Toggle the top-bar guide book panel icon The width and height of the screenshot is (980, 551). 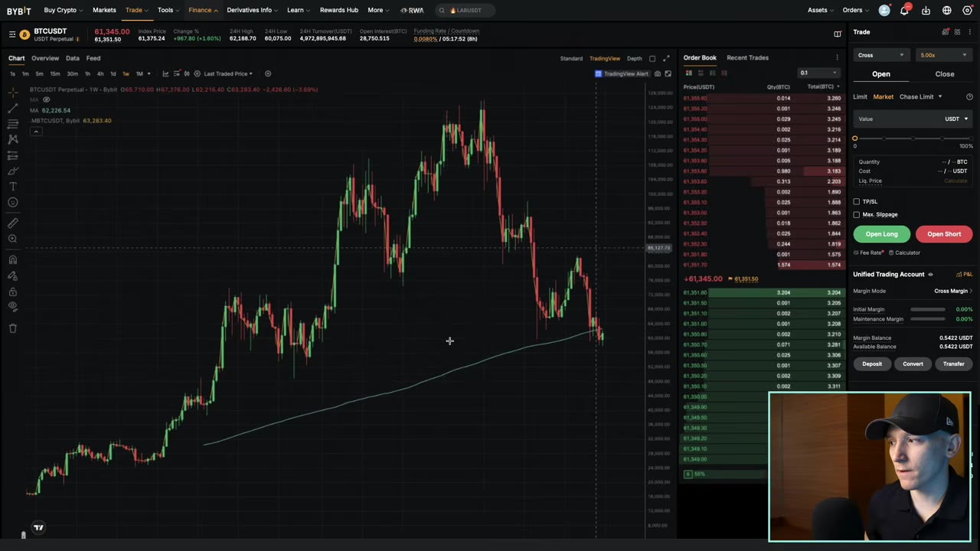point(837,34)
